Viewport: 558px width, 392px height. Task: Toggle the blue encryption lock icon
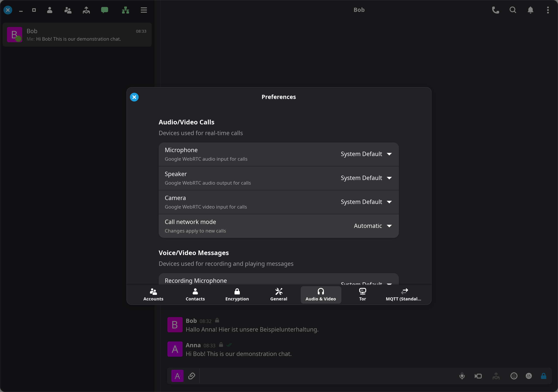tap(544, 376)
